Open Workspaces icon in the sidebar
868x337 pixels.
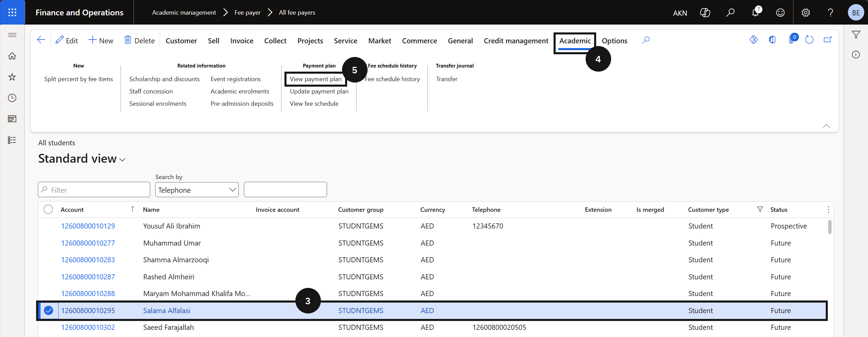click(x=12, y=119)
